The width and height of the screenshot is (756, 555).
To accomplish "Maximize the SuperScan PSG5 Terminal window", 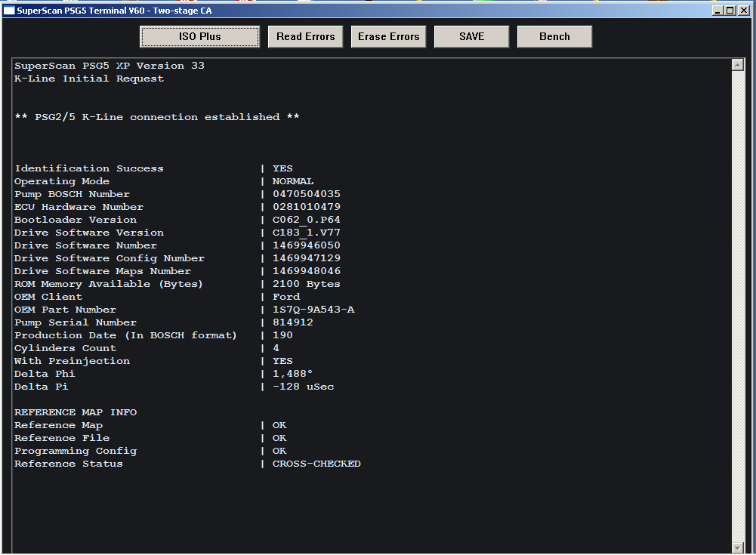I will [730, 11].
